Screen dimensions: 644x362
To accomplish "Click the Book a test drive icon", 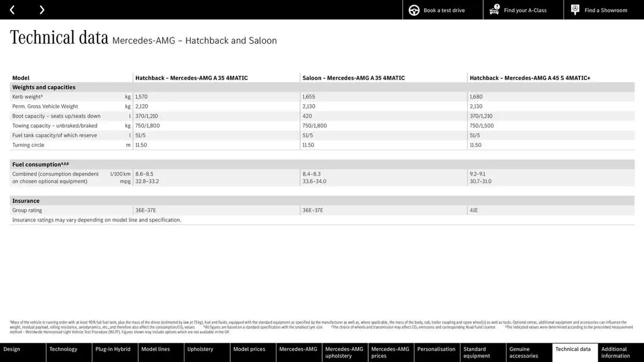I will 414,10.
